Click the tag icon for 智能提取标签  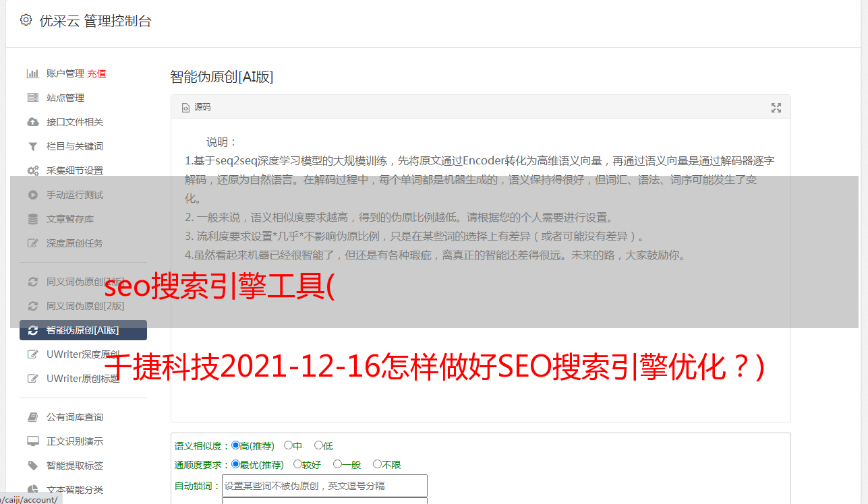coord(32,466)
